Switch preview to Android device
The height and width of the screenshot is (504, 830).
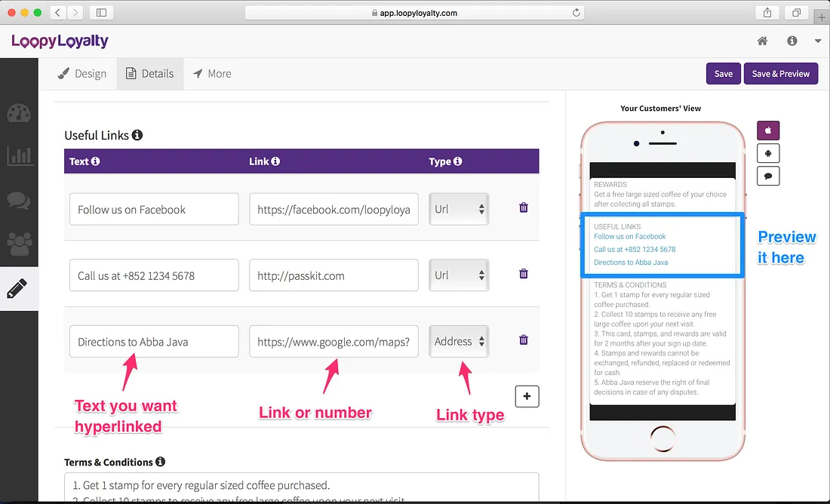[768, 153]
